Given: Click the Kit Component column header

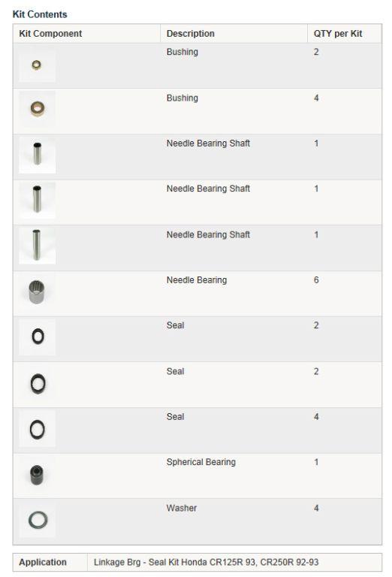Looking at the screenshot, I should [x=50, y=34].
